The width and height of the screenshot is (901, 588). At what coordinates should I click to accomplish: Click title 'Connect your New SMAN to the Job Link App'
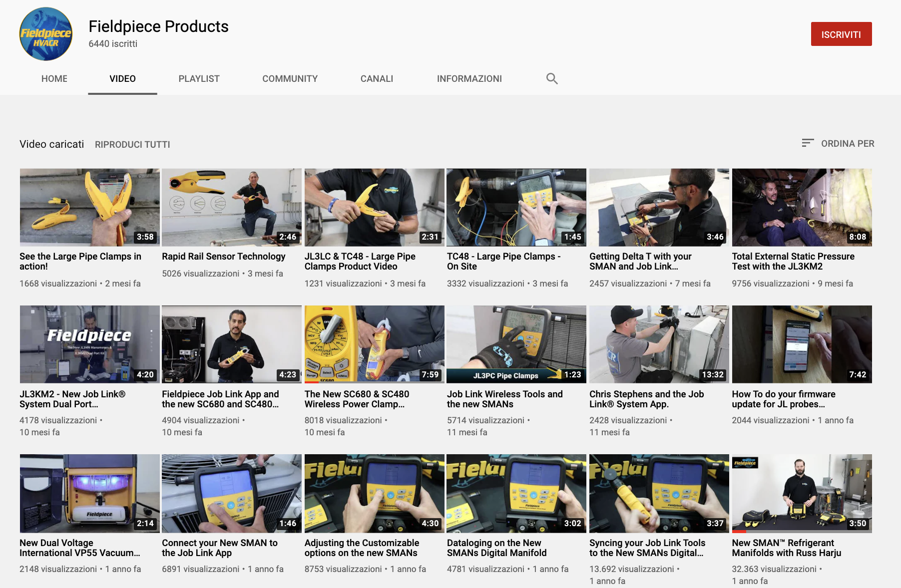[220, 548]
